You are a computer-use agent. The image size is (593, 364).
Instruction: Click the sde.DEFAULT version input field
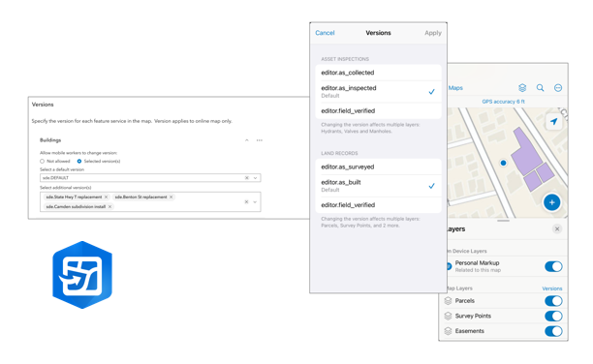pos(150,178)
